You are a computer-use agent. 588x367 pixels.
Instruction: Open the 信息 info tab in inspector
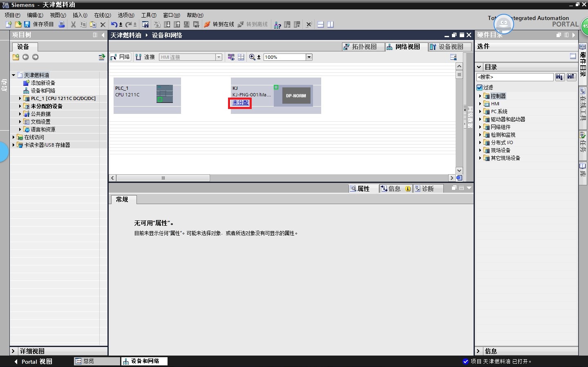395,189
